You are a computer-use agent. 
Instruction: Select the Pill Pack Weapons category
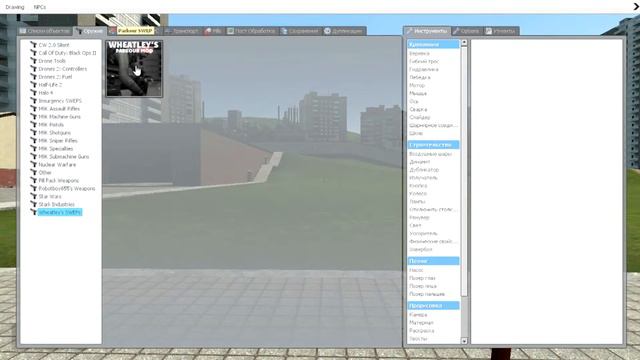tap(59, 180)
